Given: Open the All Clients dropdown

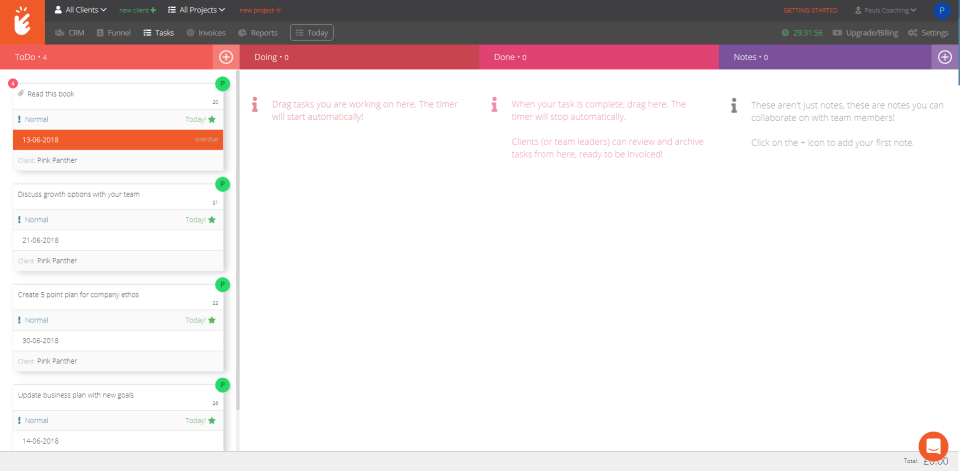Looking at the screenshot, I should pos(81,10).
